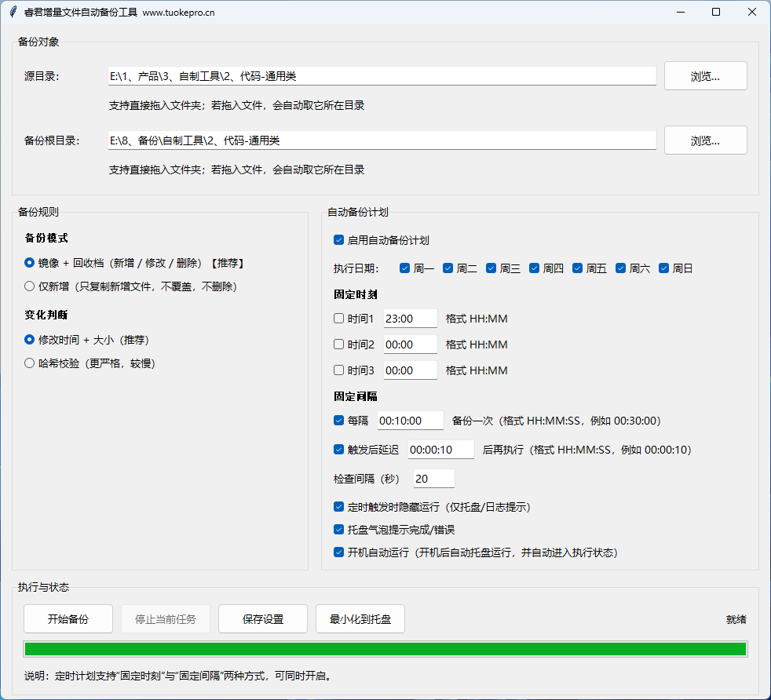Minimize the backup tool window

point(681,12)
